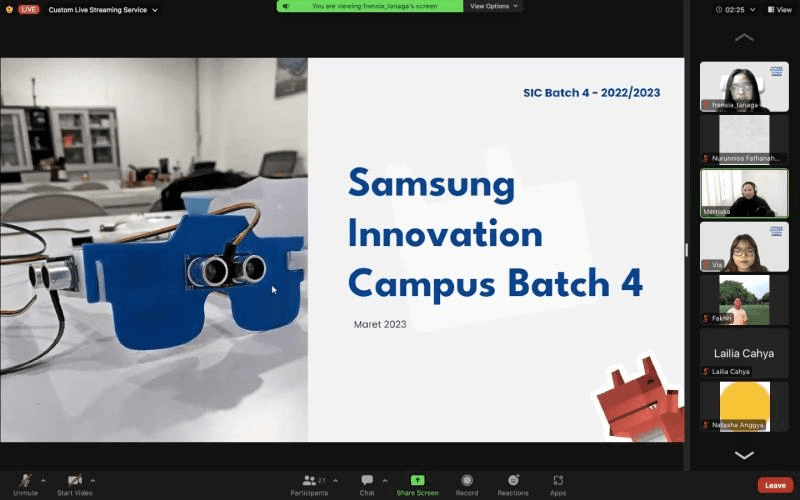The height and width of the screenshot is (500, 800).
Task: Click 'Maret 2023' text on slide
Action: (x=380, y=324)
